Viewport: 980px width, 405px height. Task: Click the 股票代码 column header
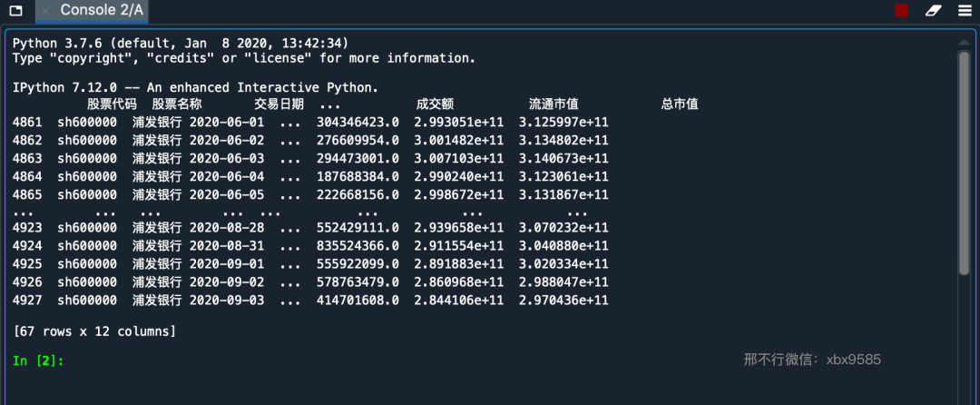point(112,104)
